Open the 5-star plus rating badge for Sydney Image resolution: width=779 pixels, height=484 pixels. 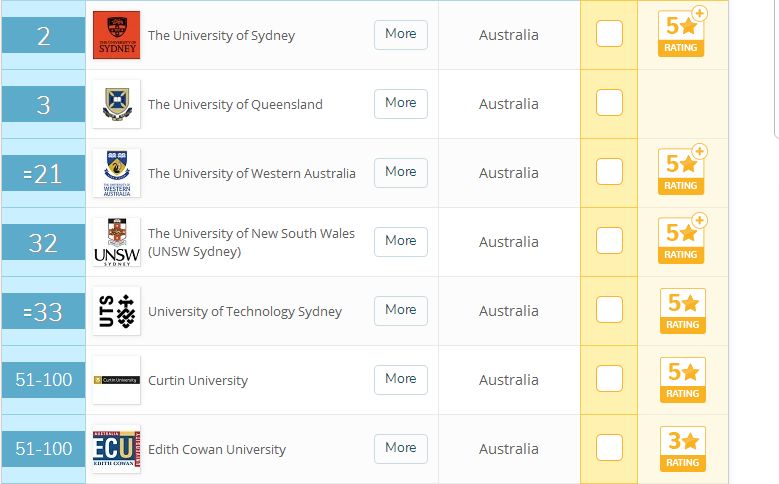(683, 32)
